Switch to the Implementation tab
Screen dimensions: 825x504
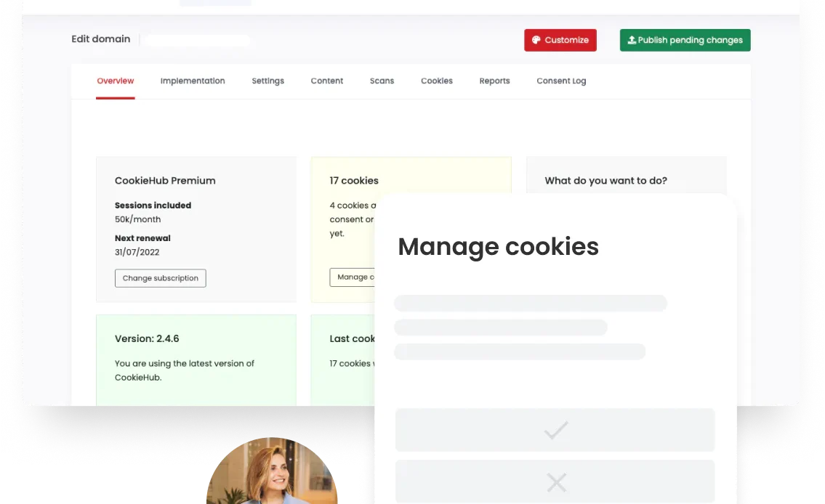193,81
